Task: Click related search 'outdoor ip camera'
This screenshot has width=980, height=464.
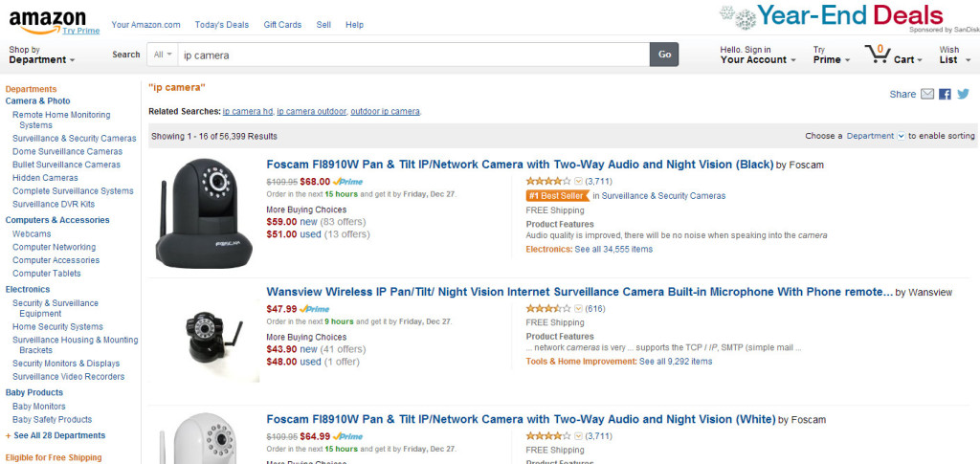Action: [x=385, y=112]
